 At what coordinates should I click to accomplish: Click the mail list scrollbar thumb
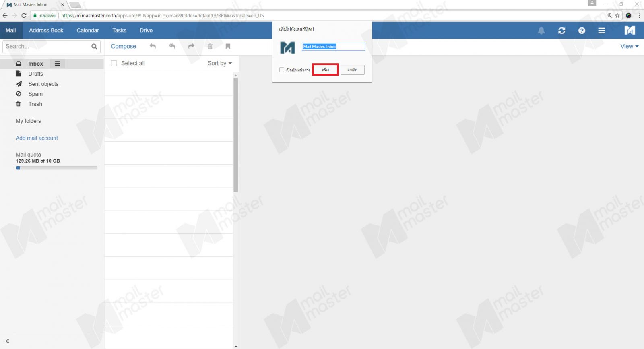tap(236, 135)
